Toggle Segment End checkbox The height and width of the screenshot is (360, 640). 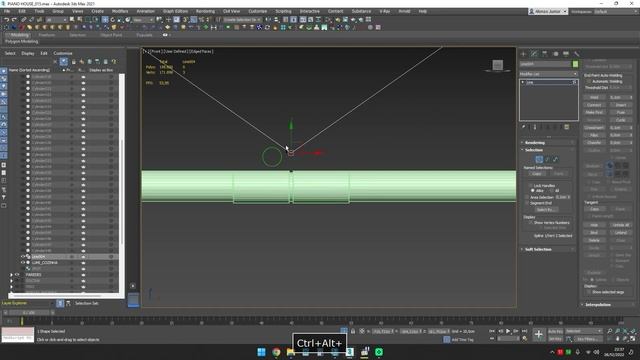527,203
